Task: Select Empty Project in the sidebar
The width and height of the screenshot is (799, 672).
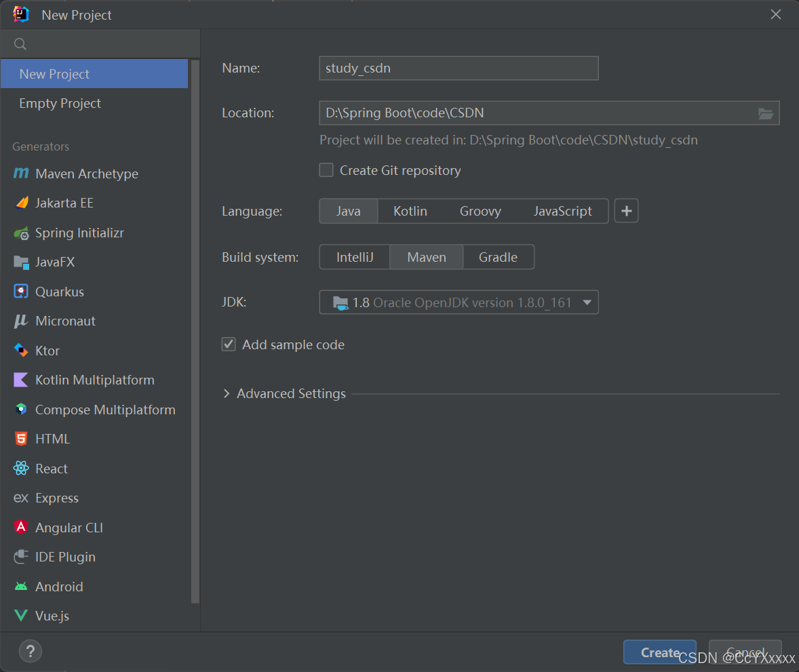Action: (94, 103)
